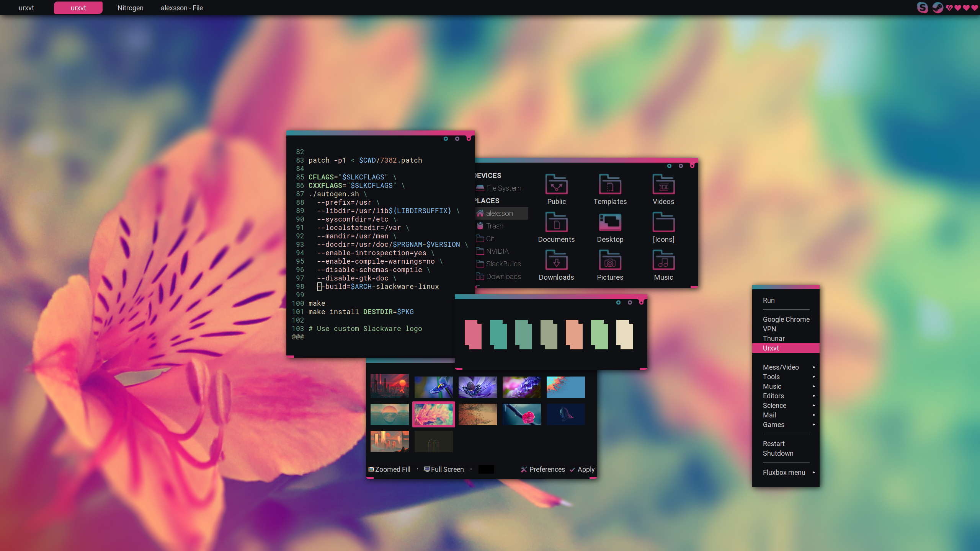Open Steam from the system tray
This screenshot has width=980, height=551.
tap(938, 8)
